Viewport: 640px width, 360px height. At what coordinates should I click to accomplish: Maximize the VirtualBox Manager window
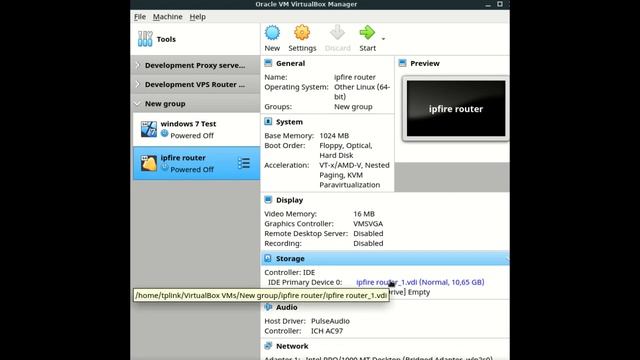click(x=500, y=4)
